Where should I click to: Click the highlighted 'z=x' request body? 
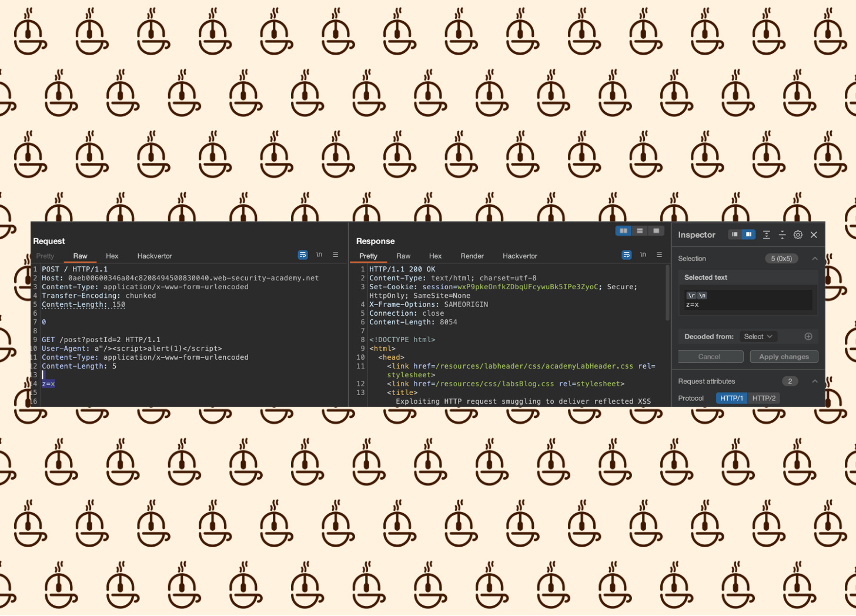pos(48,384)
